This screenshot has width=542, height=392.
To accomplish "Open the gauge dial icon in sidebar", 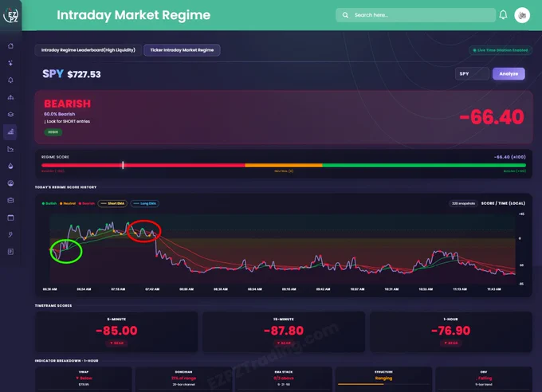I will [x=10, y=183].
